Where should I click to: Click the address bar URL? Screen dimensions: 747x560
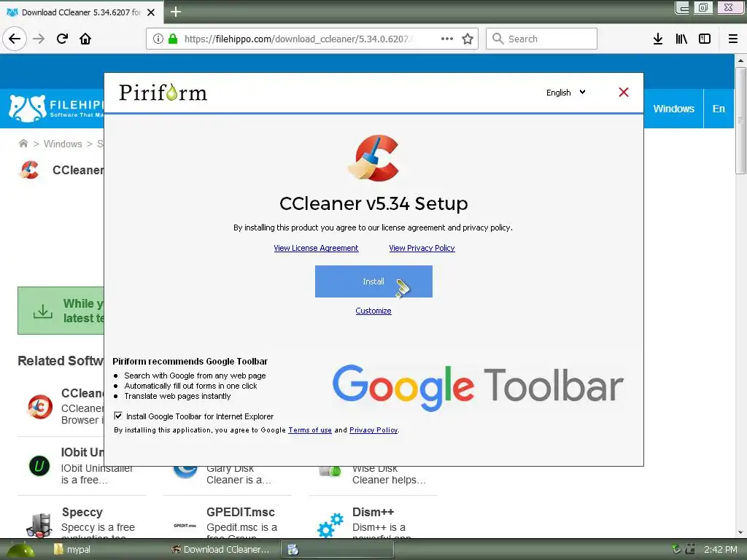tap(298, 39)
